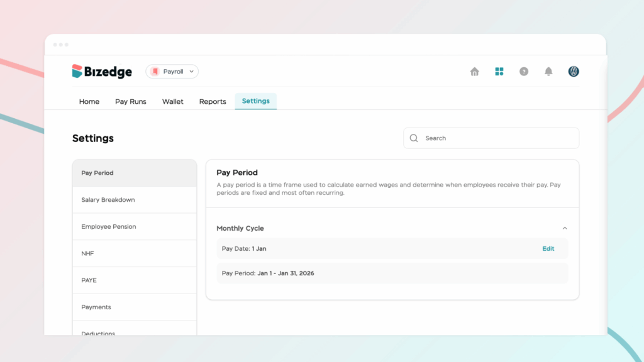Open PAYE settings section
Image resolution: width=644 pixels, height=362 pixels.
pyautogui.click(x=89, y=280)
